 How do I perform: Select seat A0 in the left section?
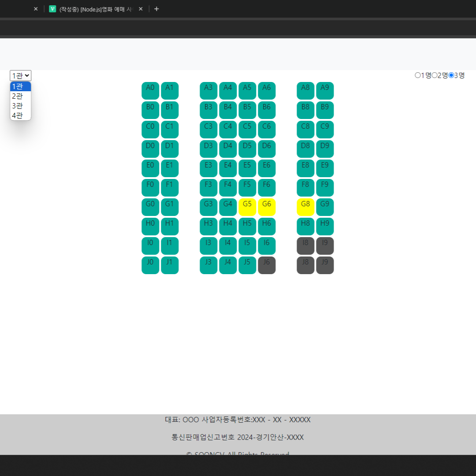(150, 90)
